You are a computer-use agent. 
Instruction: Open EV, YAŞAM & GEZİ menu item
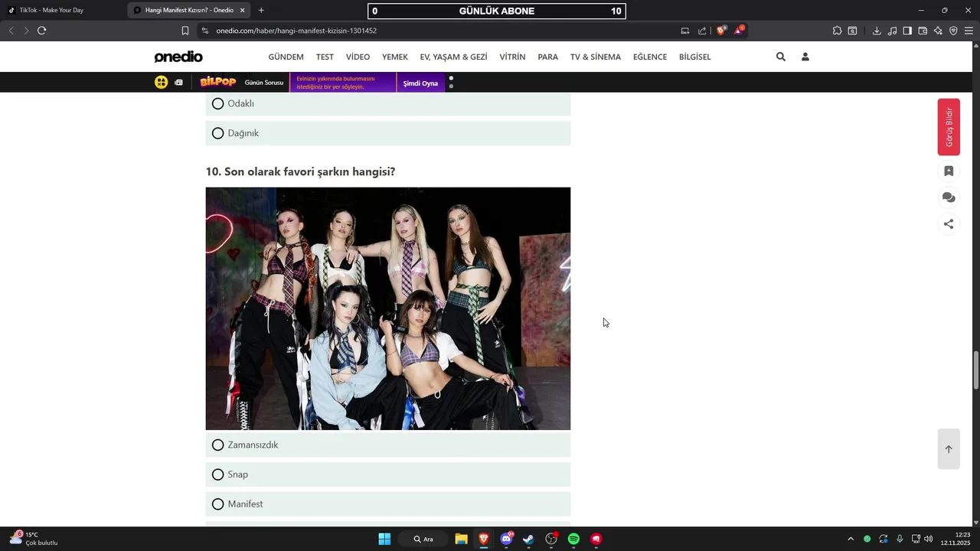453,57
